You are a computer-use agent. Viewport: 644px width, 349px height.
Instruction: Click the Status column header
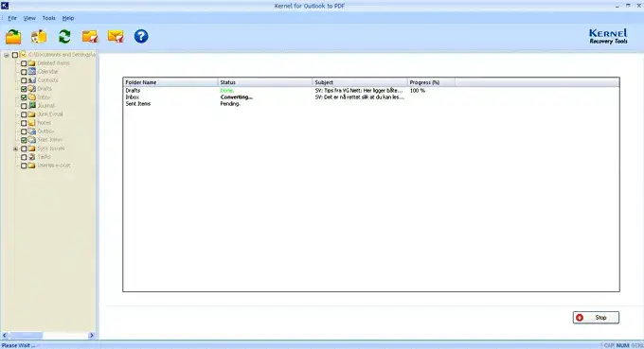point(265,82)
